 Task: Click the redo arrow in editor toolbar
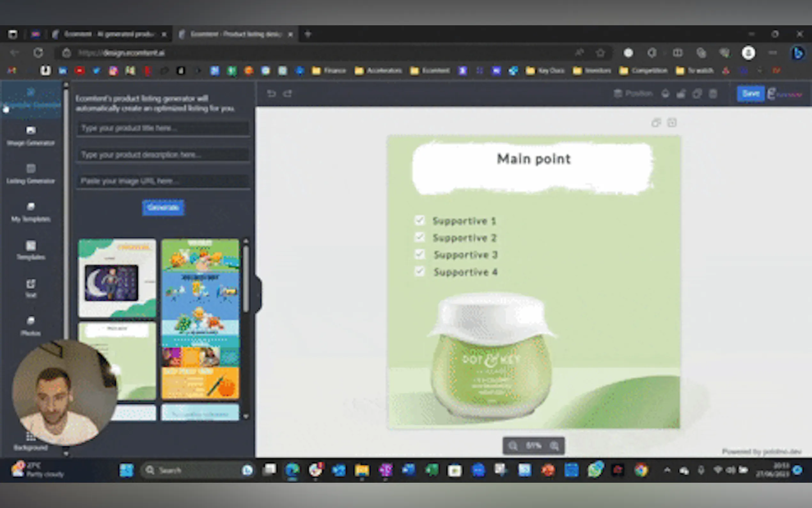(288, 93)
